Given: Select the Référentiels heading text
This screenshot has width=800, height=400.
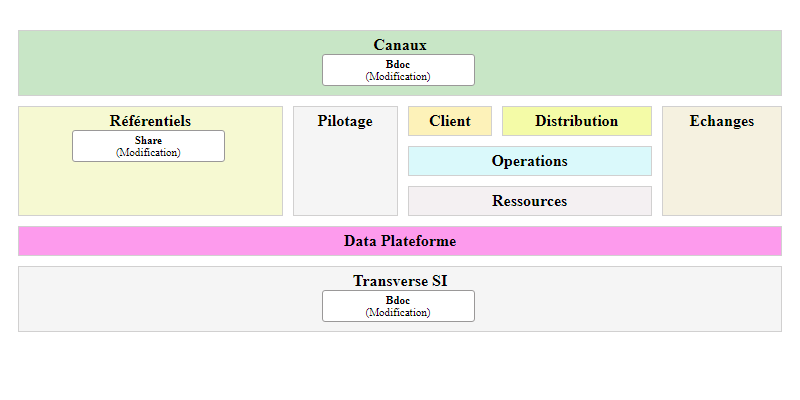Looking at the screenshot, I should pyautogui.click(x=150, y=121).
